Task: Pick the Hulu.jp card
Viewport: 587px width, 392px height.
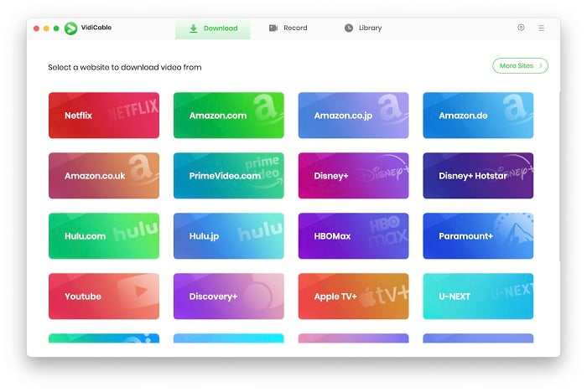Action: (x=229, y=236)
